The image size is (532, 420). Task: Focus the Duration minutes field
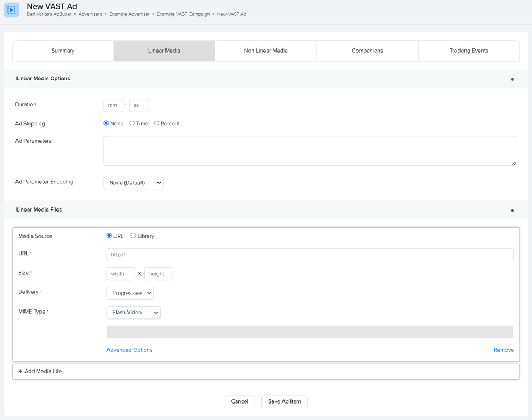pos(113,105)
